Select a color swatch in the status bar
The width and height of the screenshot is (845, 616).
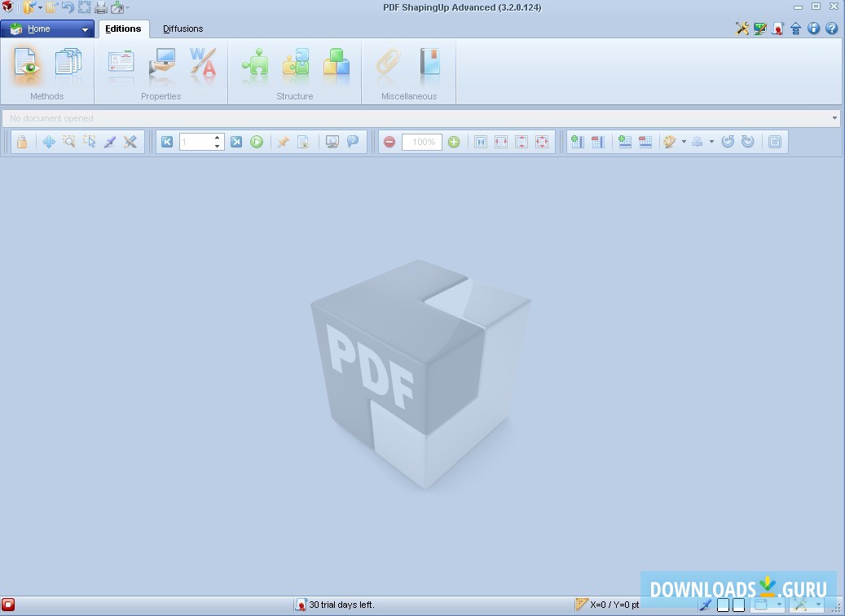tap(724, 605)
